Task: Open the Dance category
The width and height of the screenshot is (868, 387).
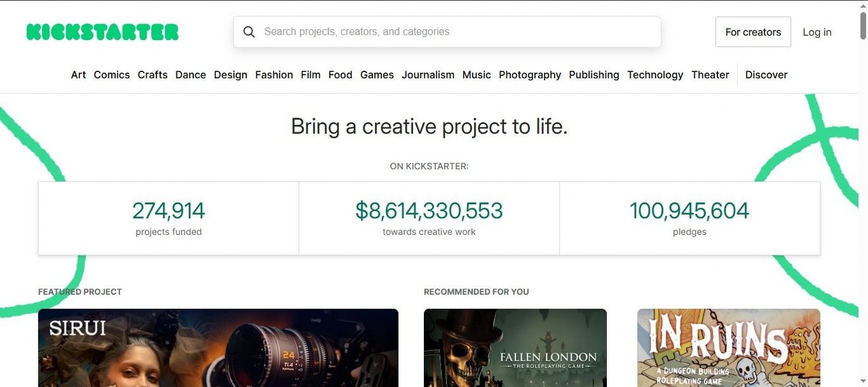Action: point(191,75)
